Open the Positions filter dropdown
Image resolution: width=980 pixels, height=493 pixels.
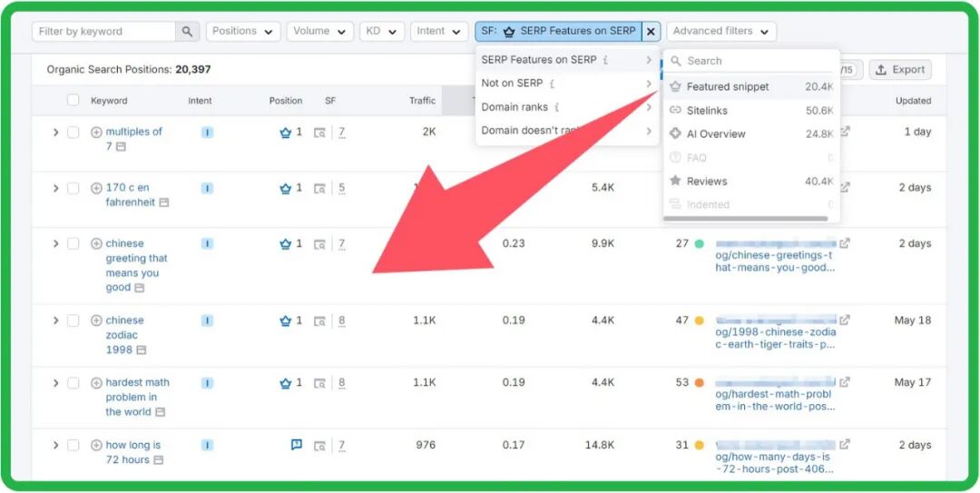click(x=242, y=32)
